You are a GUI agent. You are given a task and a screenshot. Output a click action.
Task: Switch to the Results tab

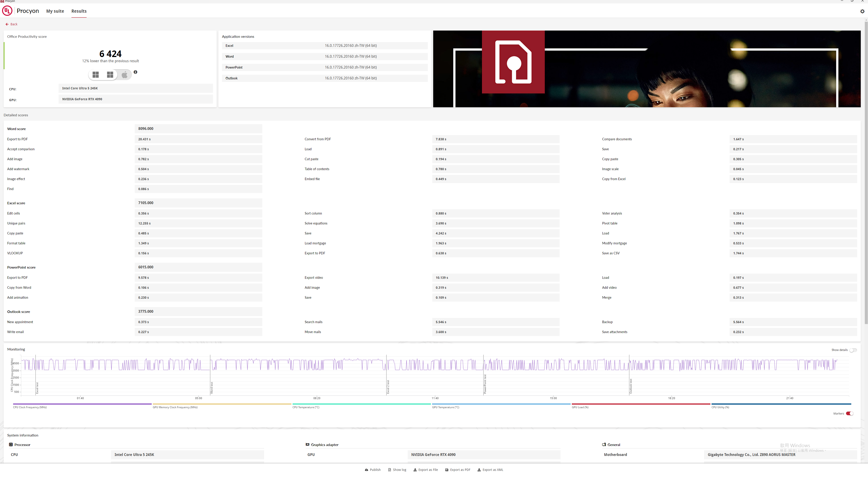[79, 11]
